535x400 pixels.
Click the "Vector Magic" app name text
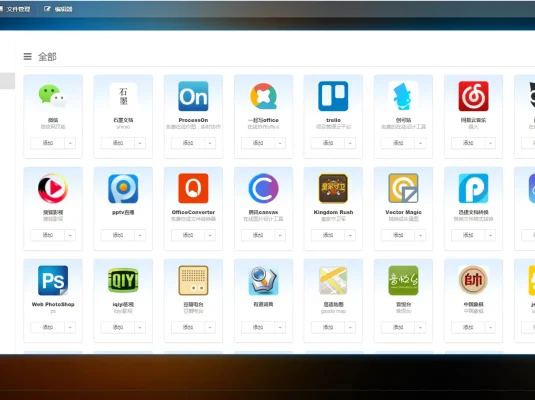tap(403, 212)
